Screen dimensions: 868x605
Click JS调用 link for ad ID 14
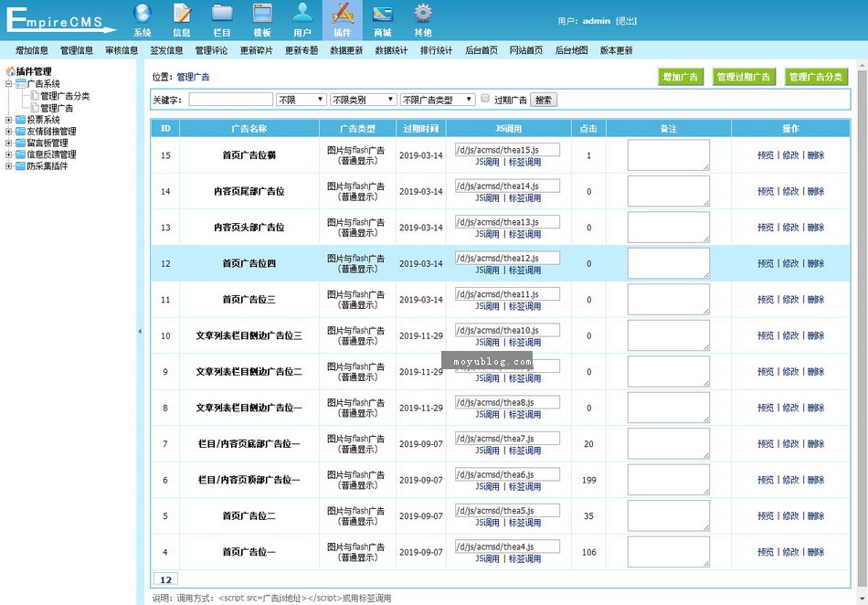coord(487,198)
